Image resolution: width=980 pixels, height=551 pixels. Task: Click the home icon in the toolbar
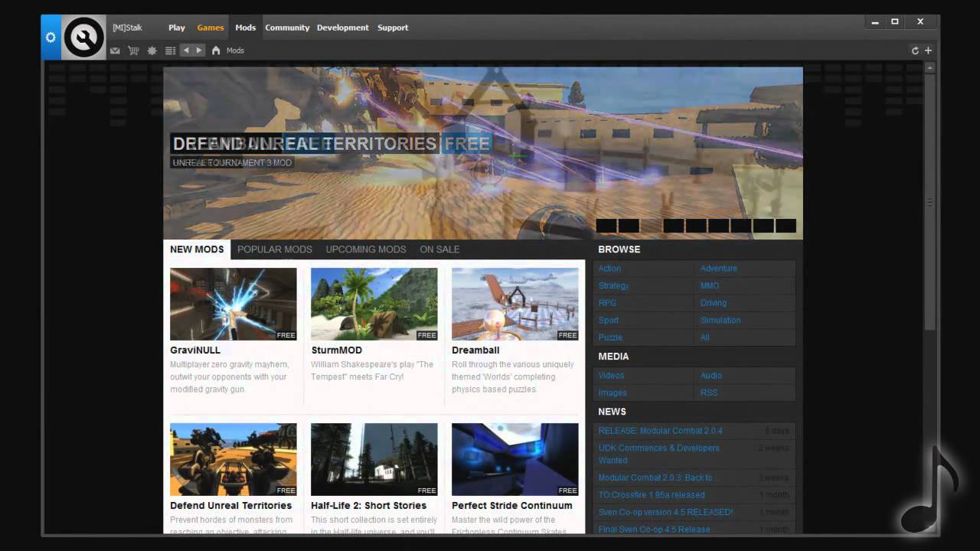(216, 51)
